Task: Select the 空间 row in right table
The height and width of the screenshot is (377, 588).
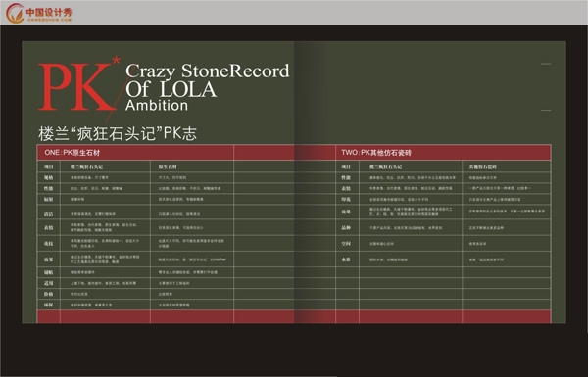Action: coord(443,243)
